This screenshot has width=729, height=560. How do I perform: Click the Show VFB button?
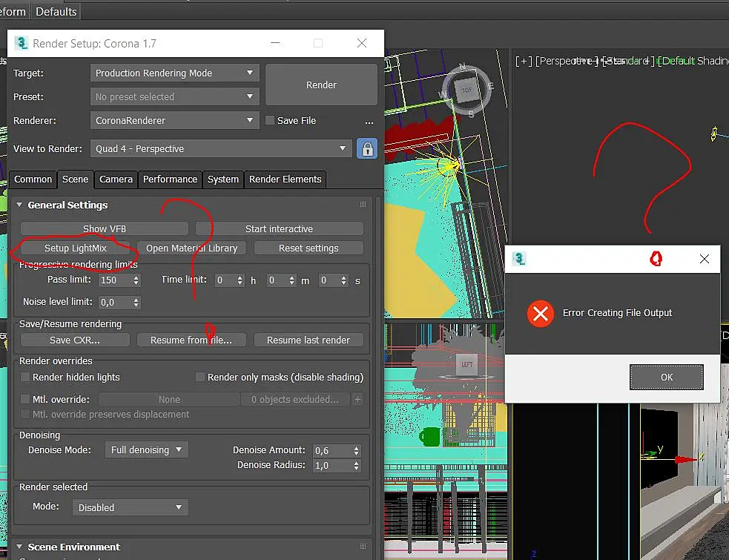[105, 229]
